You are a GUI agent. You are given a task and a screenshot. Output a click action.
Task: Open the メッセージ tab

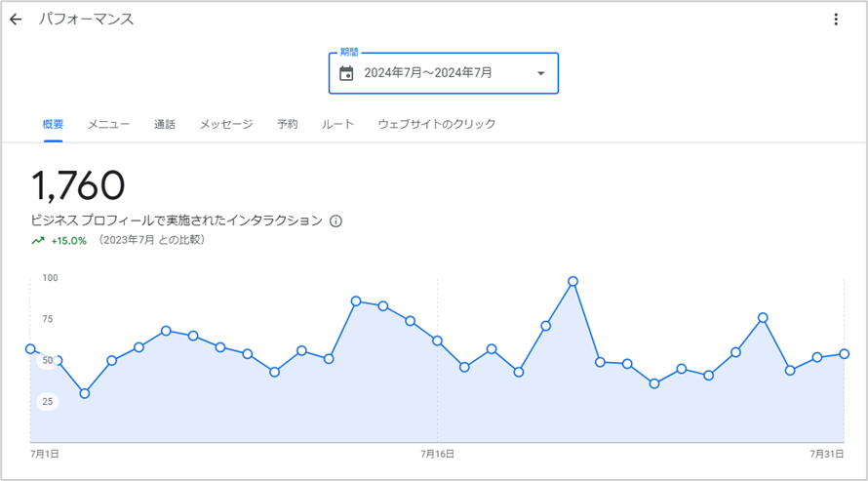[226, 124]
